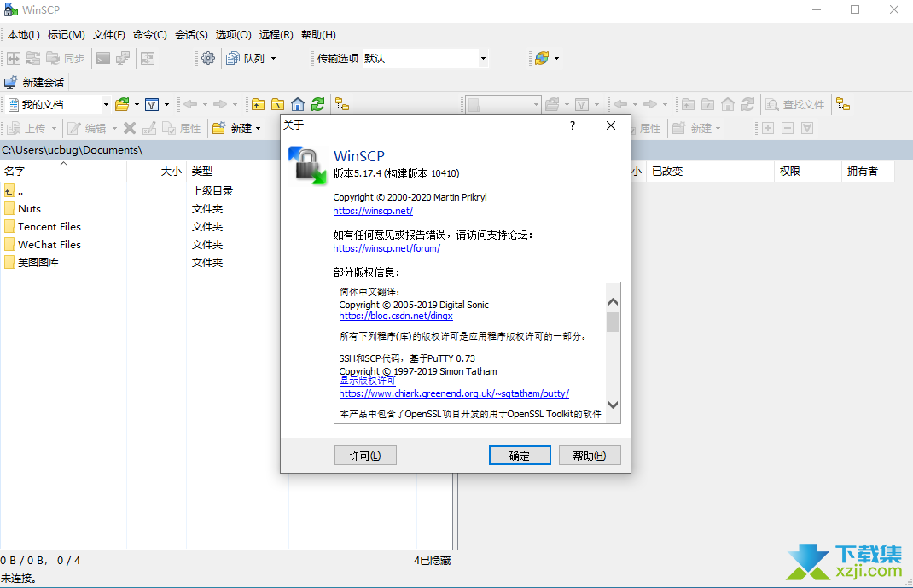Sort by the 名字 column header
This screenshot has width=913, height=588.
(x=63, y=172)
